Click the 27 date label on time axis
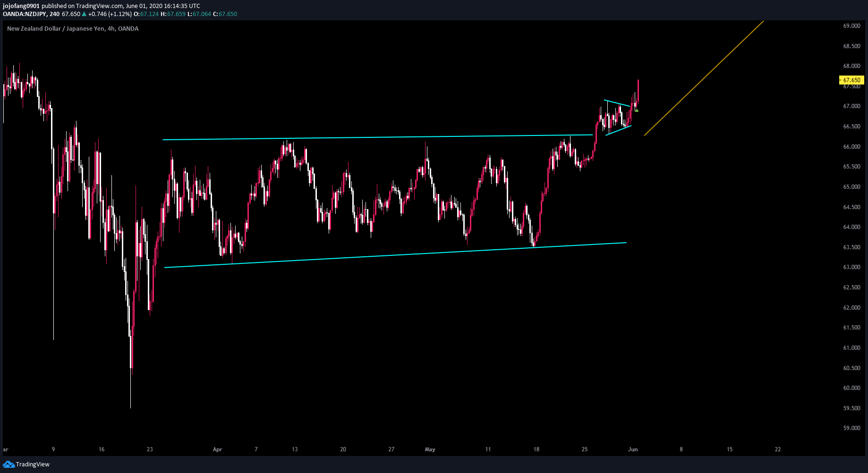 tap(391, 449)
